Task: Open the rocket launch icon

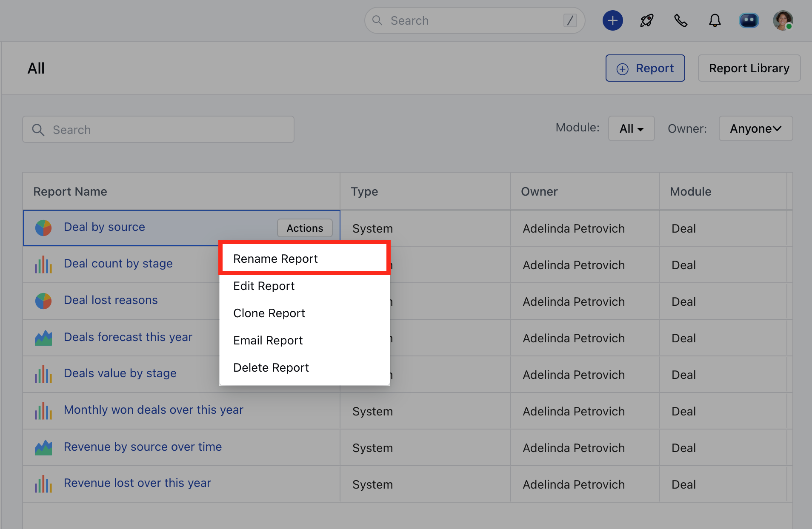Action: pos(646,20)
